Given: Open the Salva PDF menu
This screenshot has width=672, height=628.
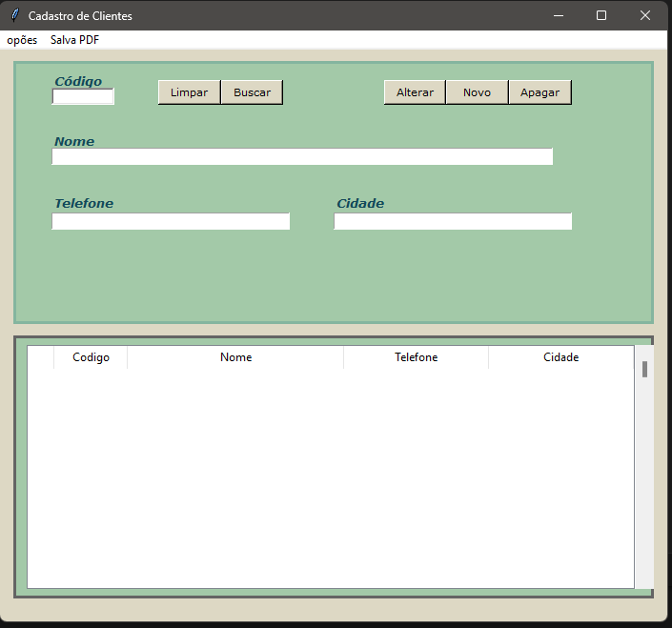Looking at the screenshot, I should [x=74, y=40].
